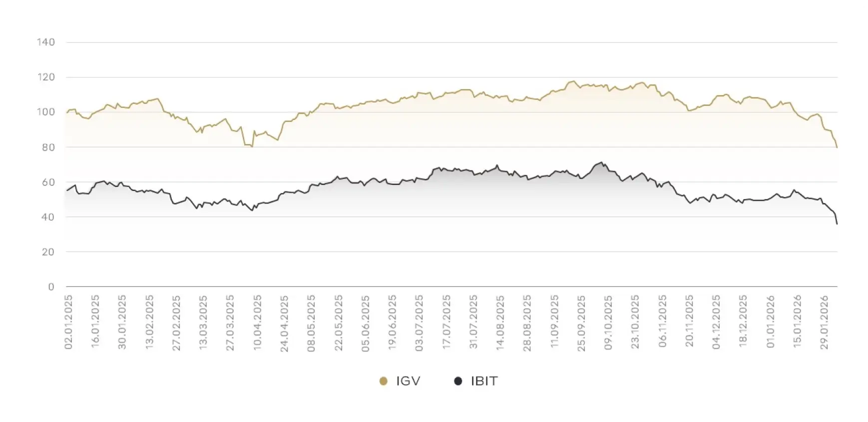
Task: Click the 100 value on the y-axis
Action: pos(45,112)
